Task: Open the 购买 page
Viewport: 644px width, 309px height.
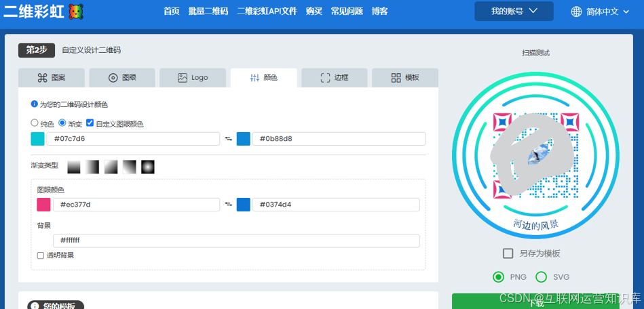Action: point(314,12)
